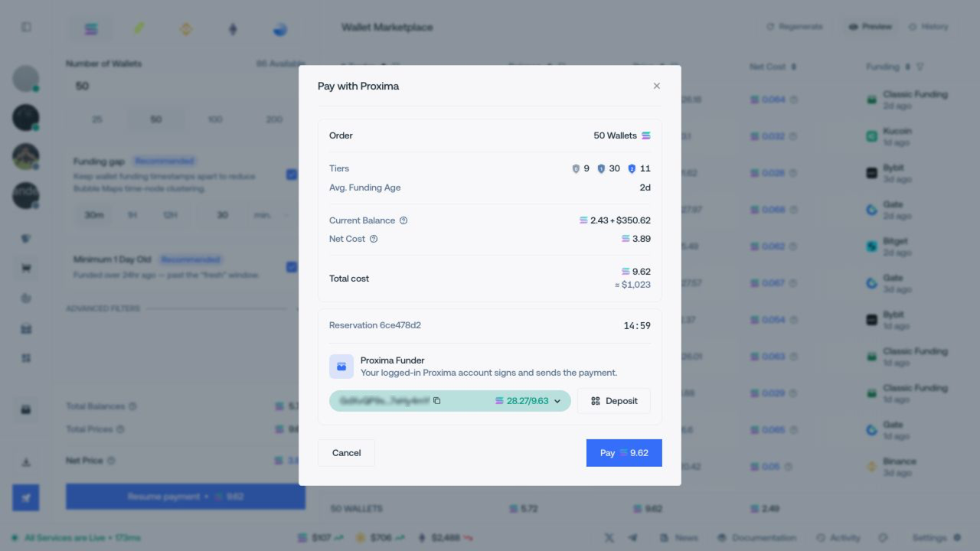Toggle the Funding gap checkbox
980x551 pixels.
point(291,174)
